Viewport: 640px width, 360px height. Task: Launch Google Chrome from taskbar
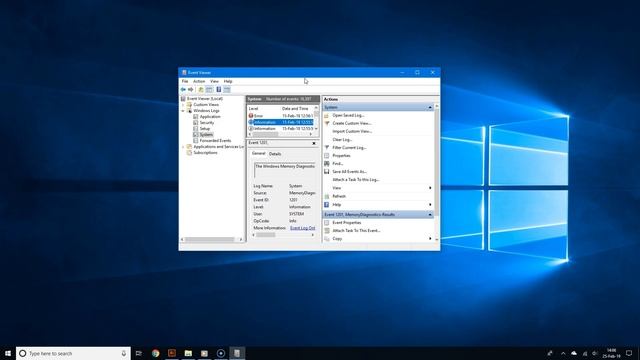click(x=156, y=353)
